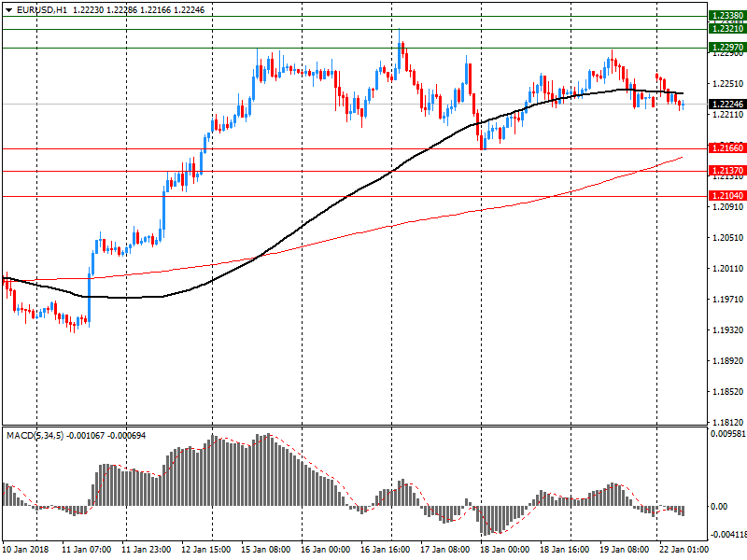Click the 1.20510 price scale value

coord(728,238)
